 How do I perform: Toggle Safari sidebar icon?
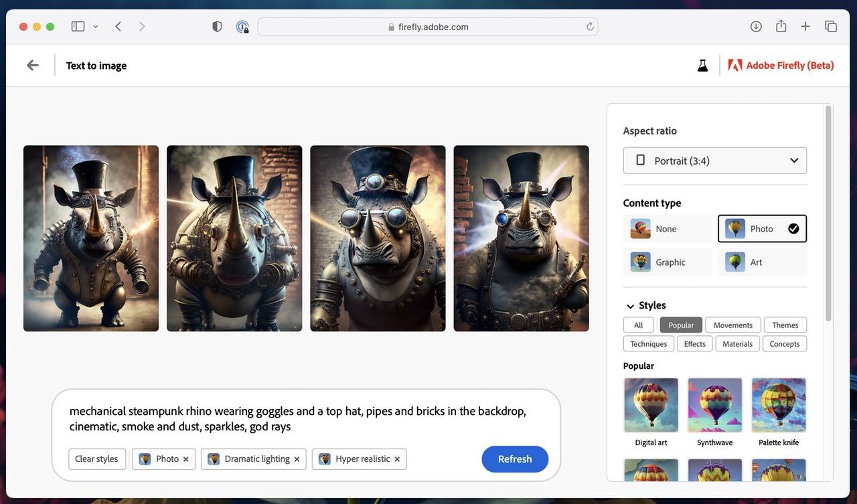coord(78,26)
